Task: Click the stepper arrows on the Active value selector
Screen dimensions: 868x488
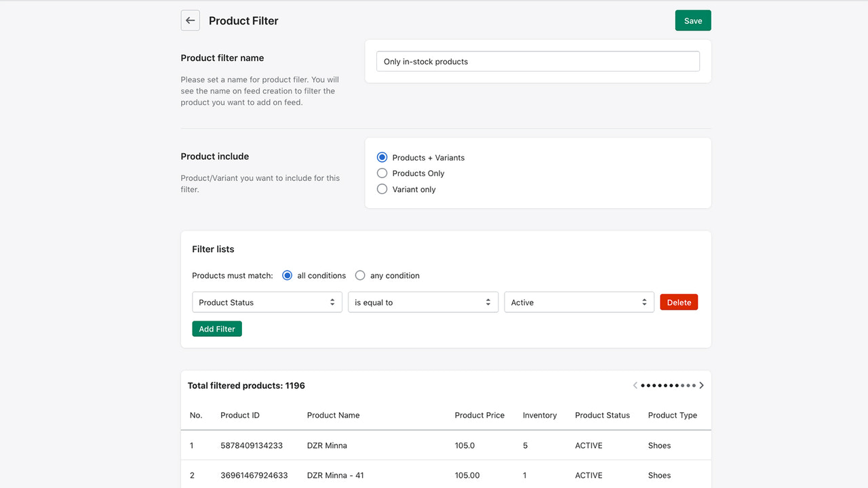Action: (644, 302)
